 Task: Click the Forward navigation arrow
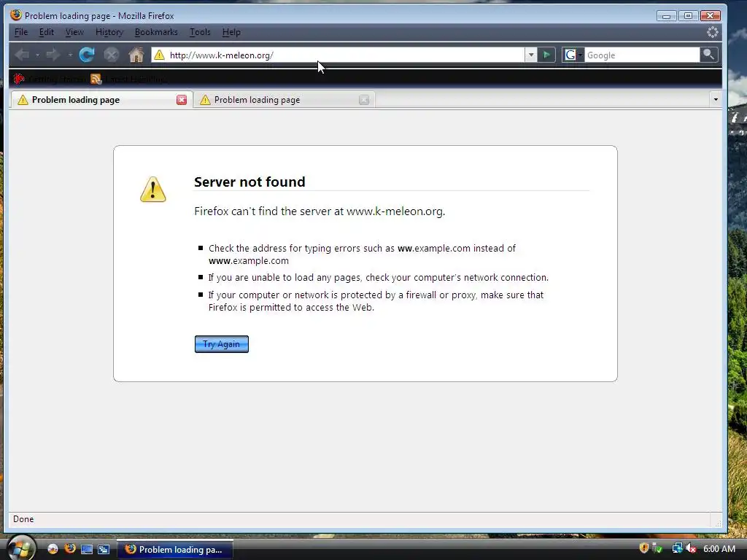point(53,55)
